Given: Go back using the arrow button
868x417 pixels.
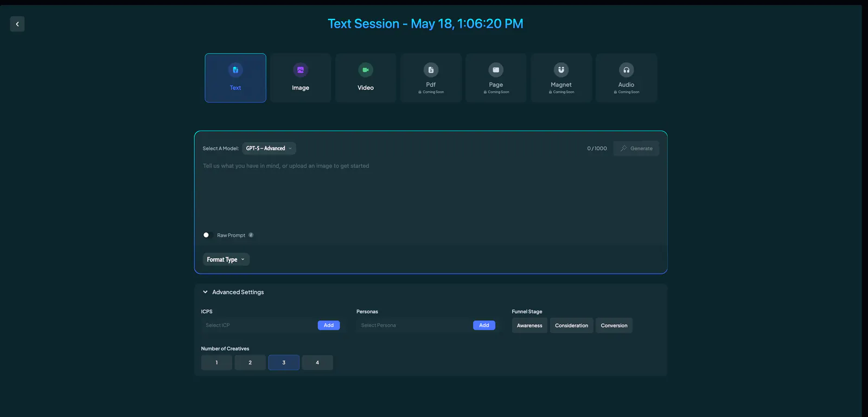Looking at the screenshot, I should coord(17,24).
